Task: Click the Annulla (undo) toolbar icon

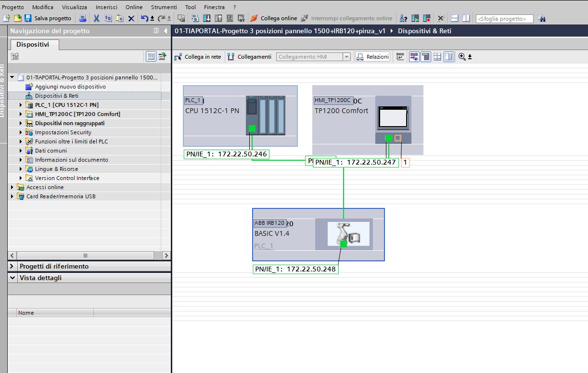Action: coord(144,18)
